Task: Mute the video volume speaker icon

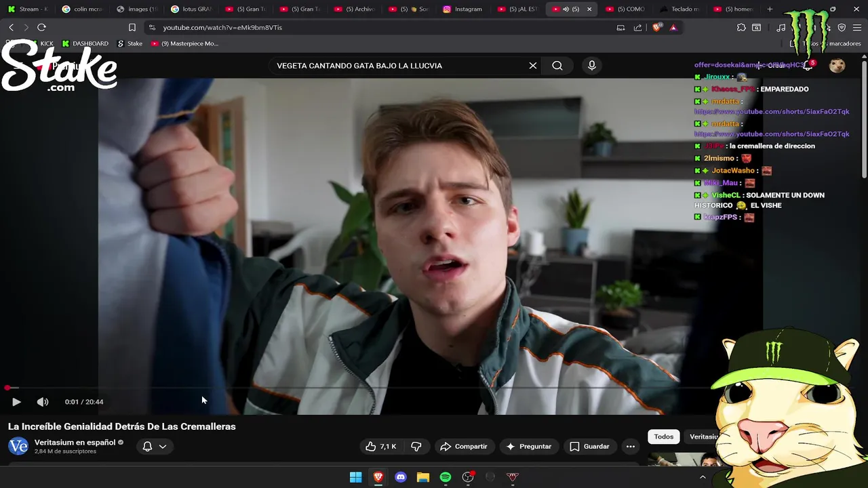Action: [x=43, y=402]
